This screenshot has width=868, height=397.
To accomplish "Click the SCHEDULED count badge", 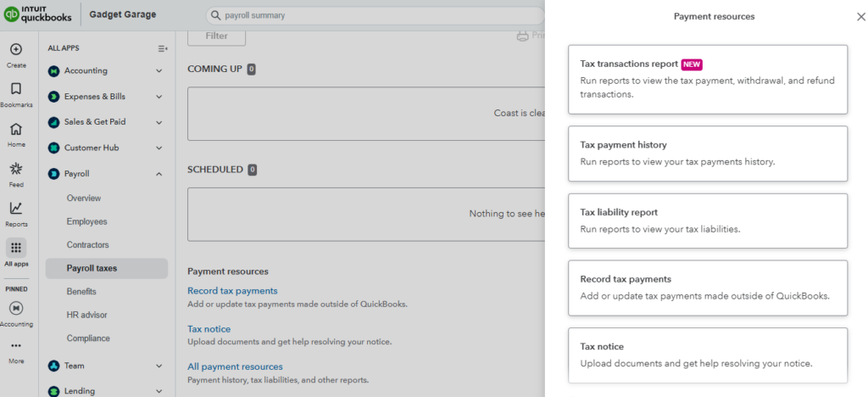I will tap(253, 170).
